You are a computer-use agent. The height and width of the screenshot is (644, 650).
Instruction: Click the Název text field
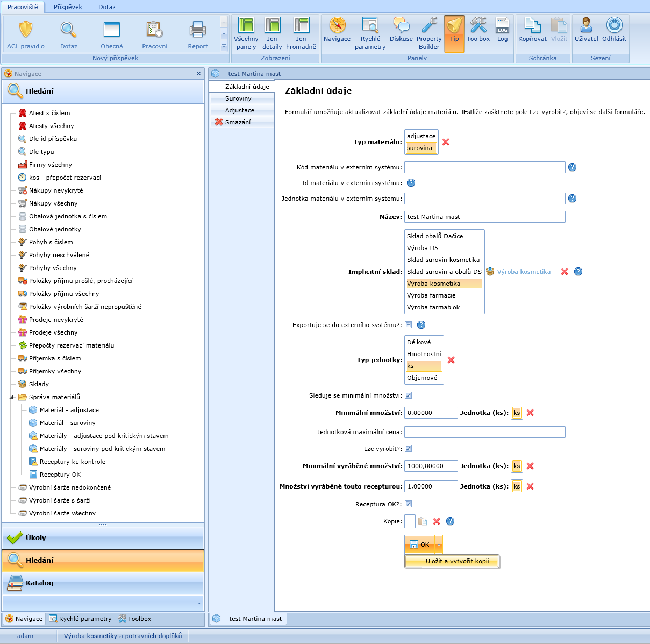click(484, 217)
